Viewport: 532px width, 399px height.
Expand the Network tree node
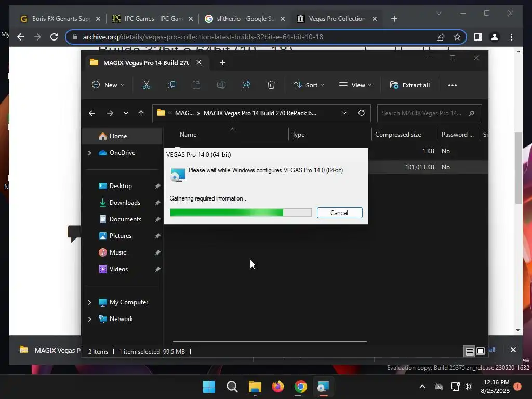(x=89, y=319)
